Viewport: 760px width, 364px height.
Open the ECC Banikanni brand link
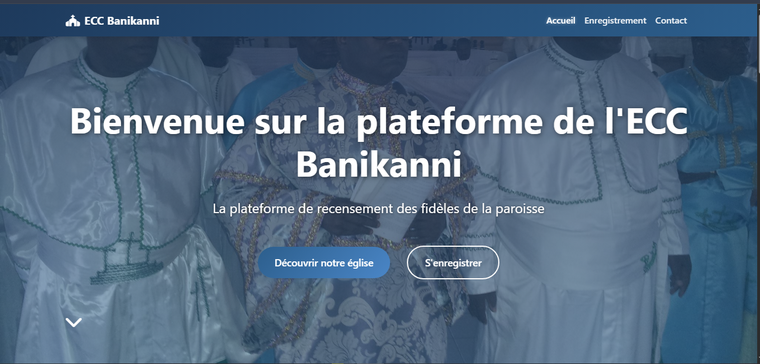pyautogui.click(x=112, y=21)
